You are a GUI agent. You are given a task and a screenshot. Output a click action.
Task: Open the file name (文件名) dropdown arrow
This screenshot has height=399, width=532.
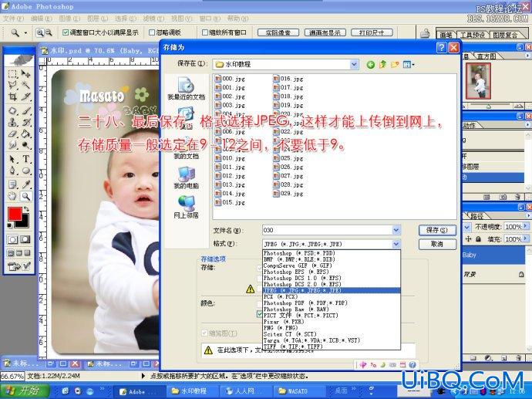(396, 230)
